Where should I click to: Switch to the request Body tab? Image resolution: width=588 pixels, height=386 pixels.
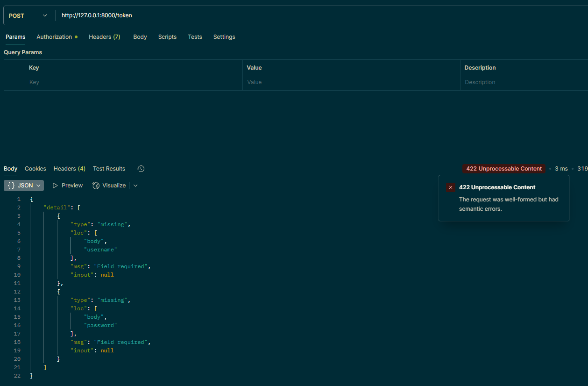click(x=140, y=37)
